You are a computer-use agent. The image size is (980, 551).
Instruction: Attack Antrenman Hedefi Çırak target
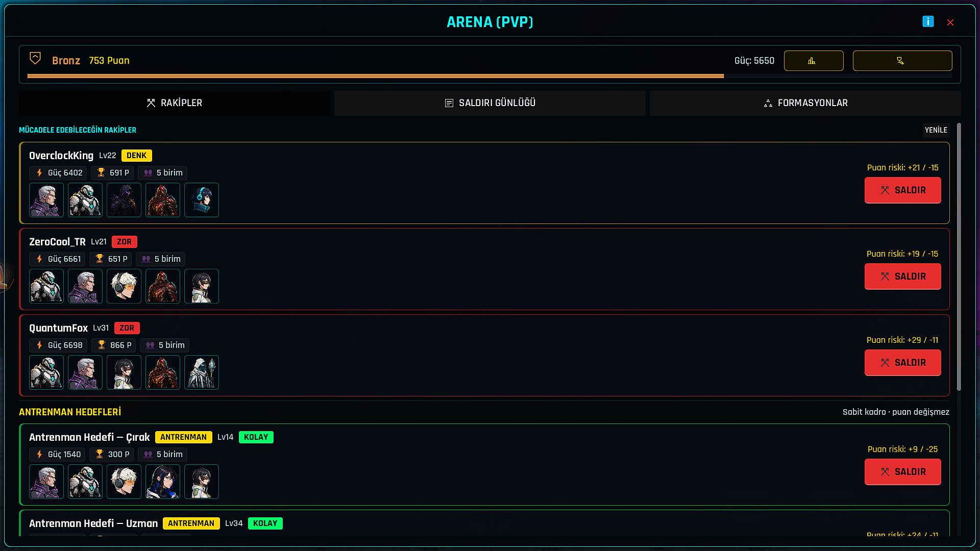coord(903,472)
